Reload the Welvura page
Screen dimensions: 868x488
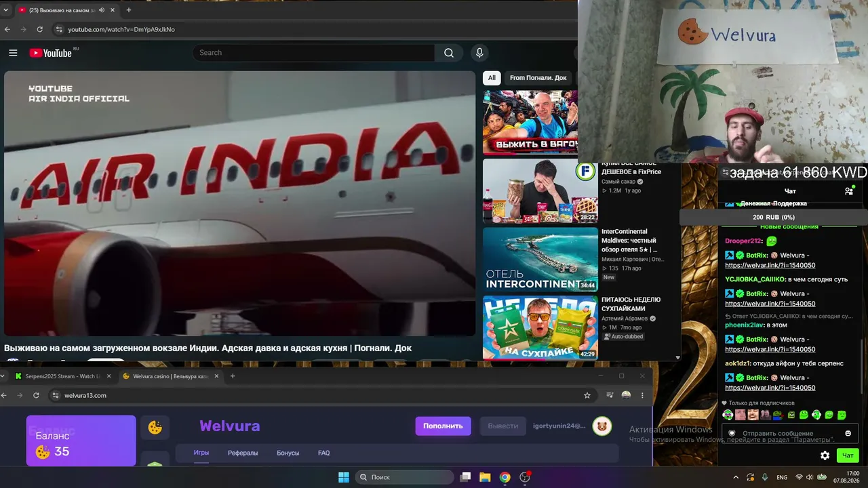coord(36,395)
